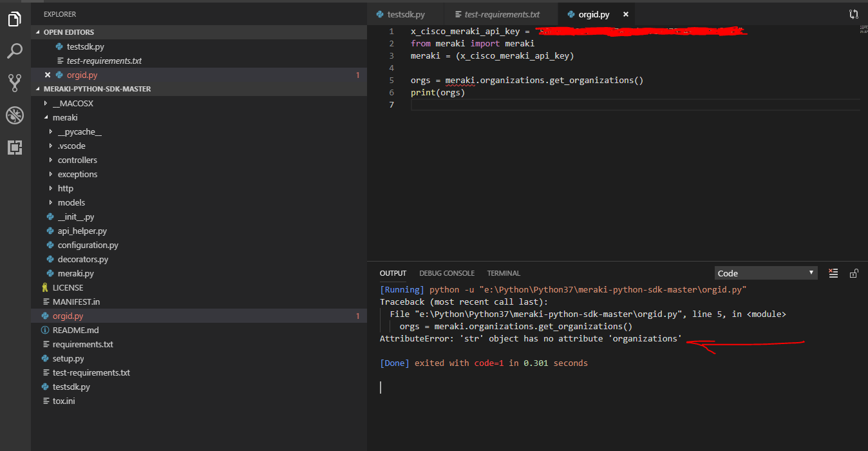
Task: Close orgid.py in Open Editors list
Action: click(x=47, y=75)
